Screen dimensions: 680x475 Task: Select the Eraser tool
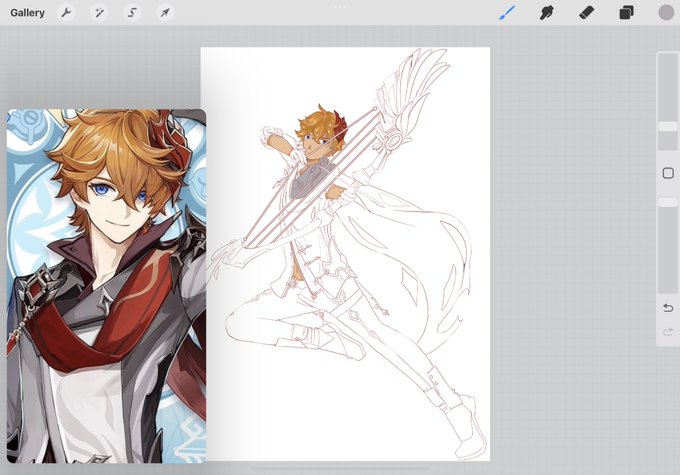coord(586,13)
